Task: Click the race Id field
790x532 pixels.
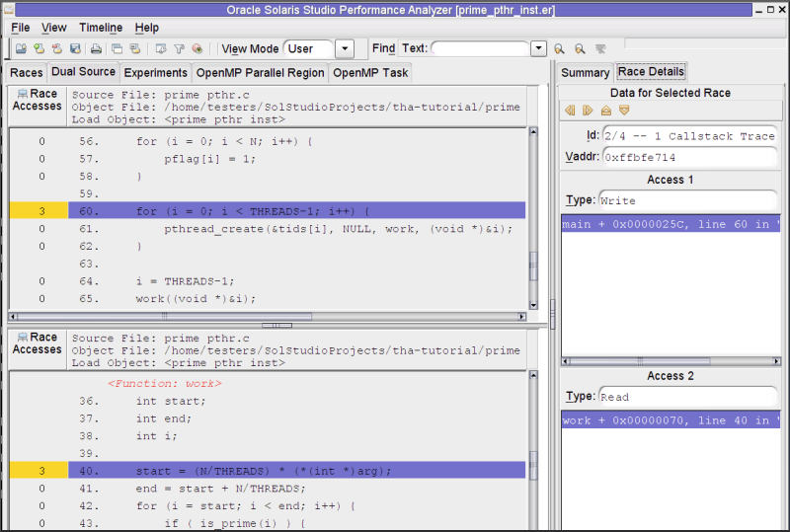Action: 689,136
